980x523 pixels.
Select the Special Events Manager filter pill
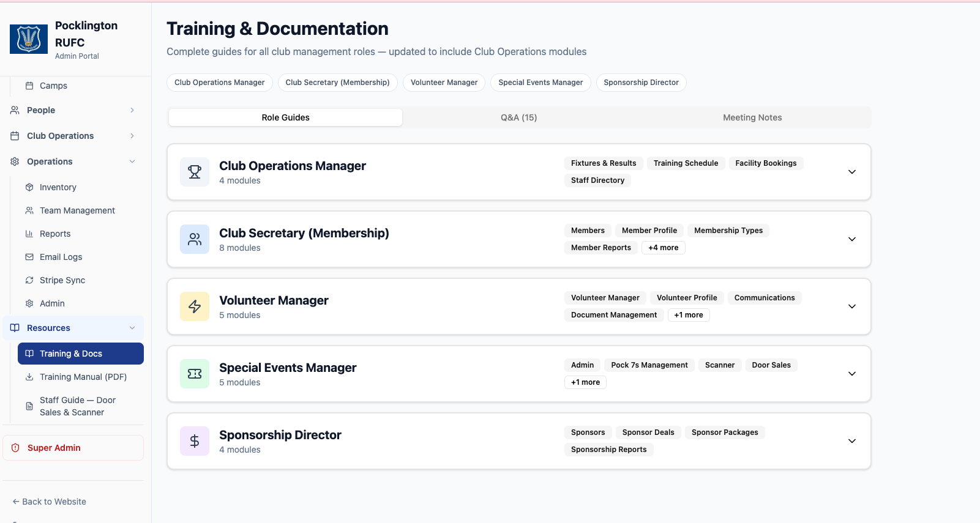540,83
